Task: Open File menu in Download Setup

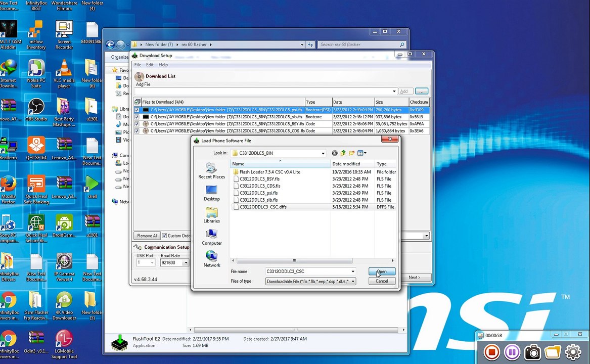Action: coord(138,65)
